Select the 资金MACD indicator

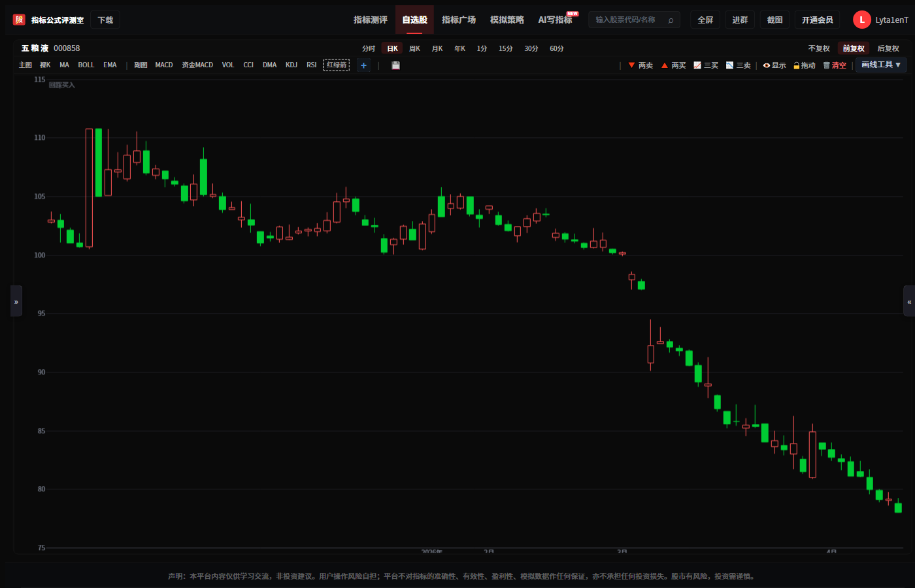click(197, 65)
